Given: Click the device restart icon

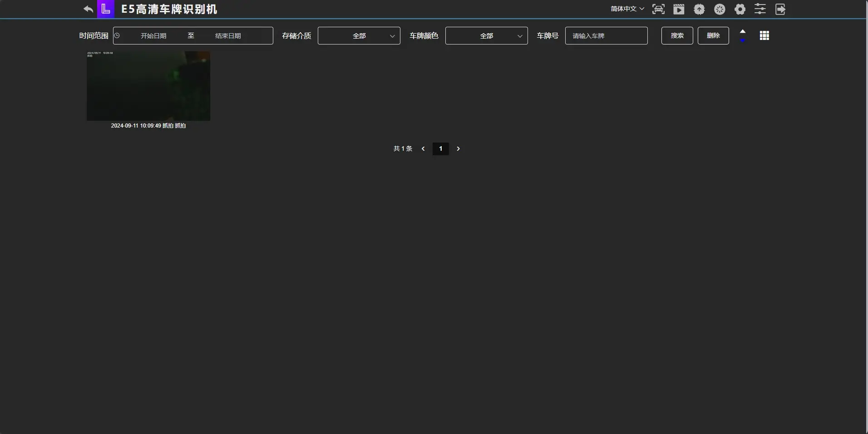Looking at the screenshot, I should click(720, 9).
